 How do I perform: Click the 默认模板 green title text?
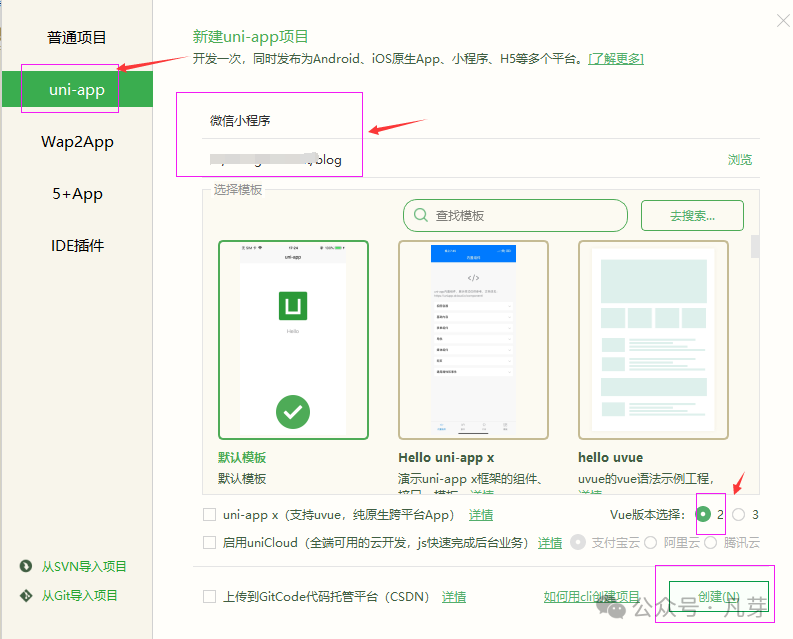tap(242, 457)
